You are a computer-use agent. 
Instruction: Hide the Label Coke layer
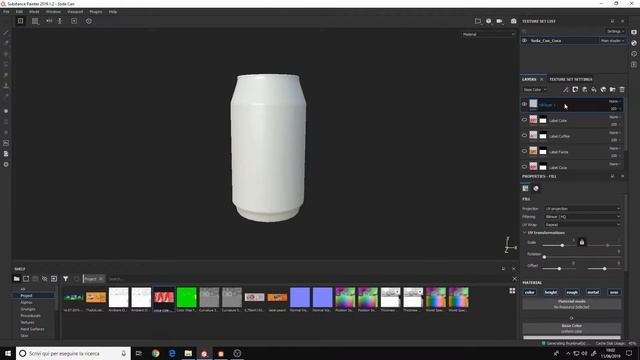(x=524, y=120)
